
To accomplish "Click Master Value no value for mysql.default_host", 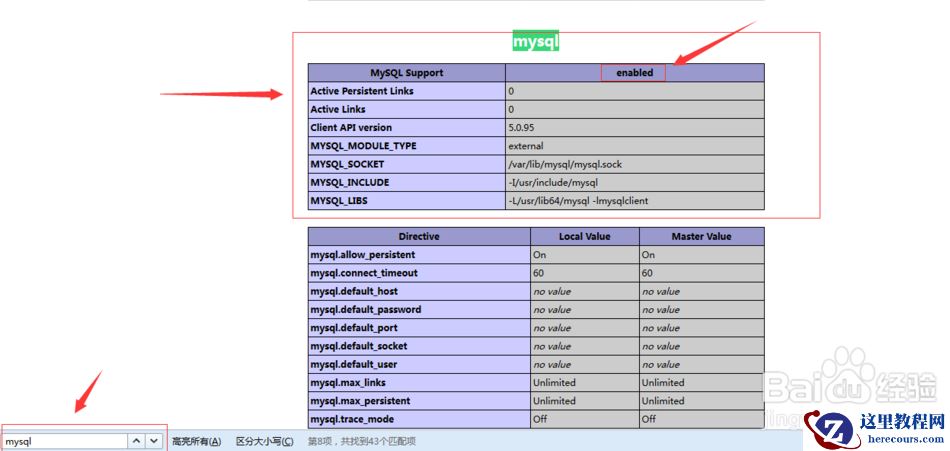I will pos(661,292).
